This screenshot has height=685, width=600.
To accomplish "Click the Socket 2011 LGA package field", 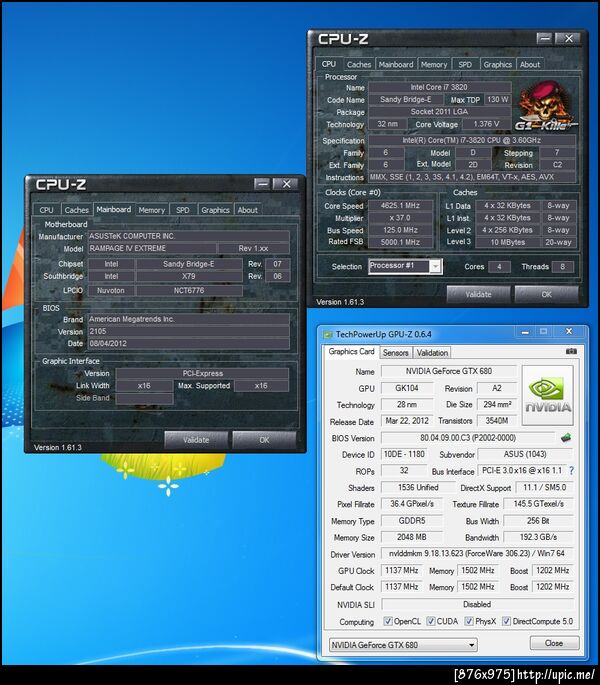I will click(x=439, y=111).
